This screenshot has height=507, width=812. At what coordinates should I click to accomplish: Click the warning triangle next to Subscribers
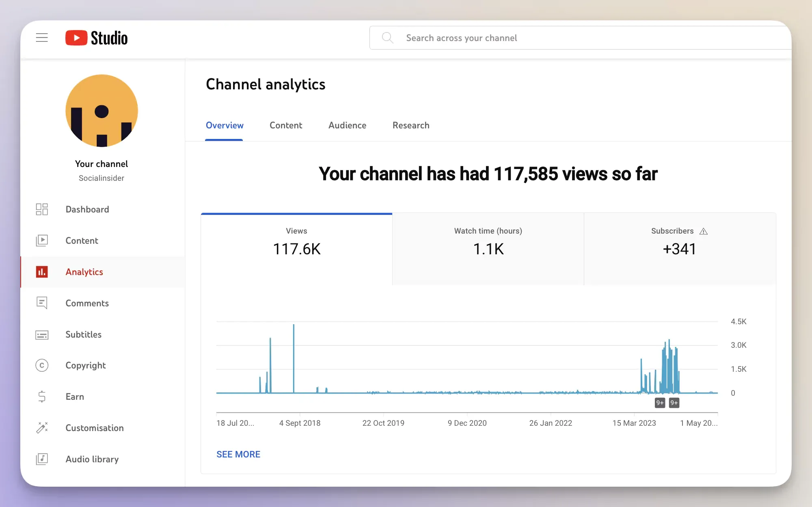click(704, 231)
